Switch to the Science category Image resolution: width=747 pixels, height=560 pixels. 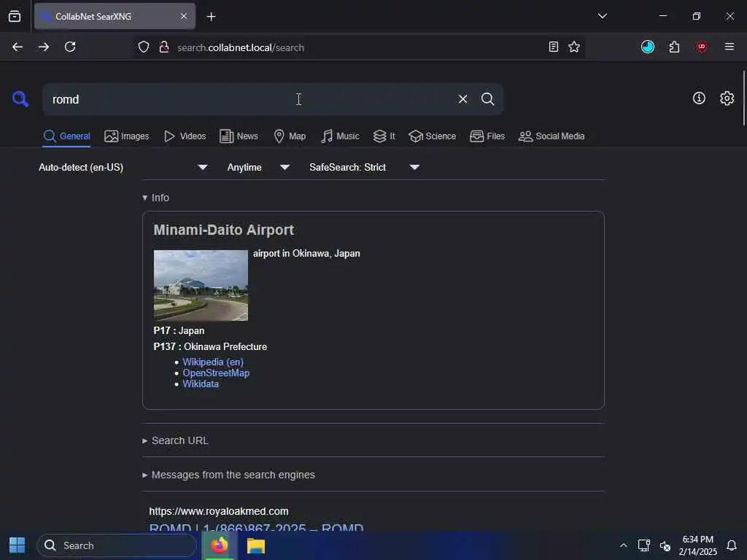click(x=432, y=136)
